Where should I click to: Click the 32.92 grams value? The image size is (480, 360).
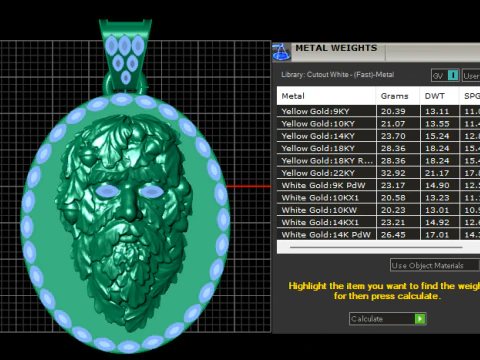[393, 173]
